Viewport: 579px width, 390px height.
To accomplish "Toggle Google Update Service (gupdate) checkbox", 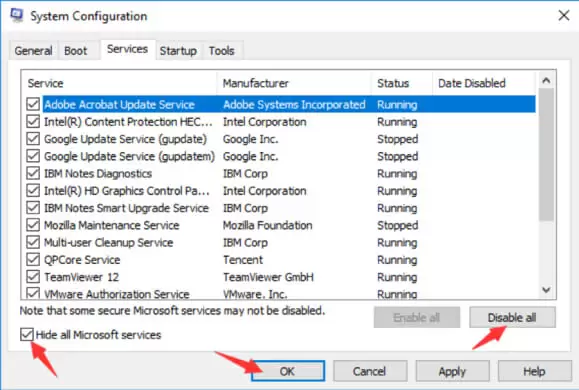I will point(33,139).
